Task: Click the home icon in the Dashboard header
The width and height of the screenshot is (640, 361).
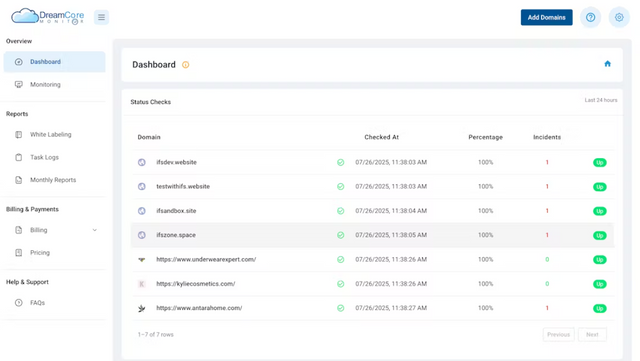Action: [x=607, y=64]
